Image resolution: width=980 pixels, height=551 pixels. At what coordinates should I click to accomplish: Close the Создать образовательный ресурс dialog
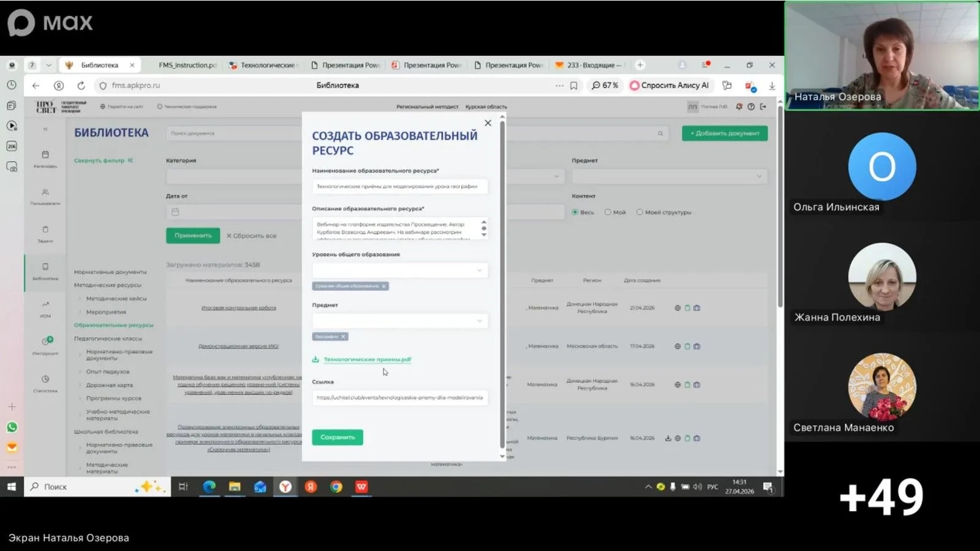pyautogui.click(x=488, y=123)
